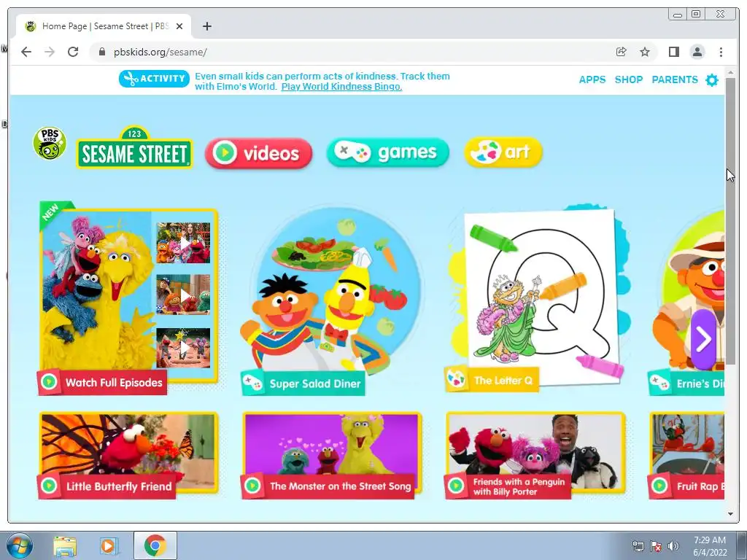Play the top episode thumbnail in Watch Full Episodes
The image size is (747, 560).
tap(183, 243)
